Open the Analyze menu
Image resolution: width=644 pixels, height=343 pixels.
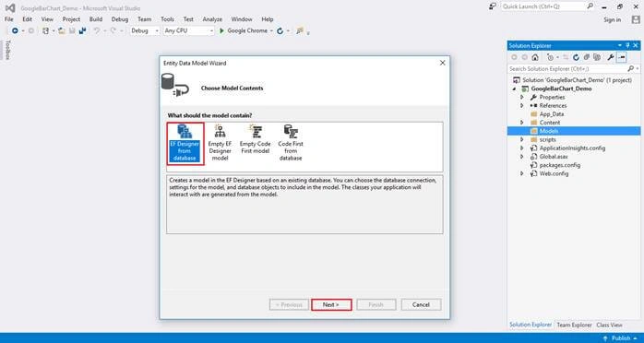coord(212,19)
